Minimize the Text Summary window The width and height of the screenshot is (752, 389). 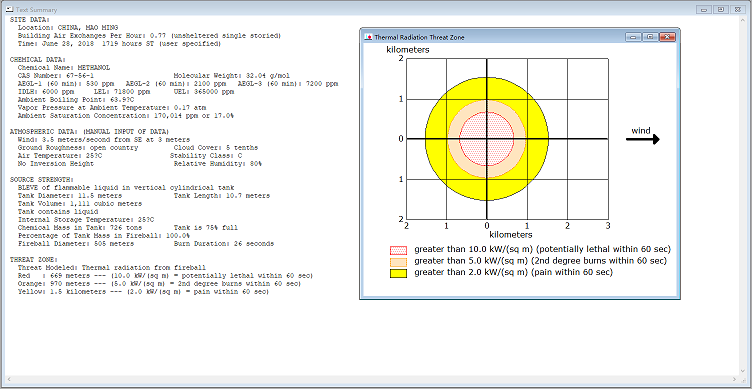coord(705,10)
